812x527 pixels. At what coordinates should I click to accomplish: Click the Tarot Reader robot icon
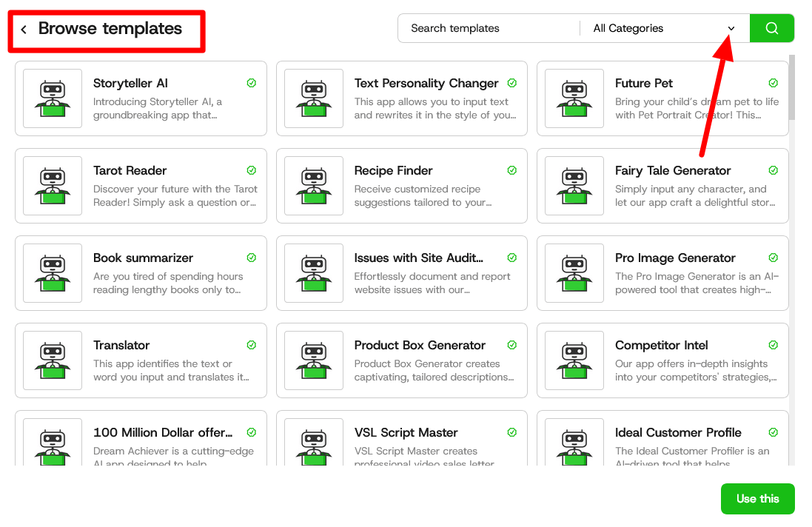tap(52, 186)
